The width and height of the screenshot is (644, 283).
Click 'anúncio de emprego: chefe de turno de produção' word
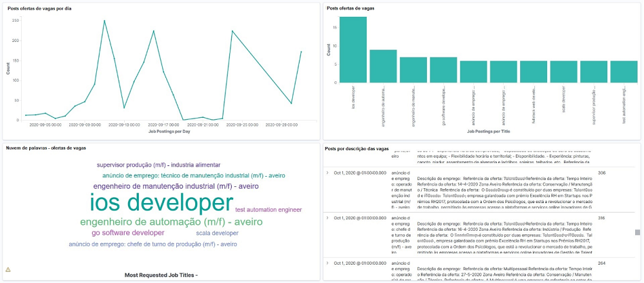pyautogui.click(x=153, y=244)
